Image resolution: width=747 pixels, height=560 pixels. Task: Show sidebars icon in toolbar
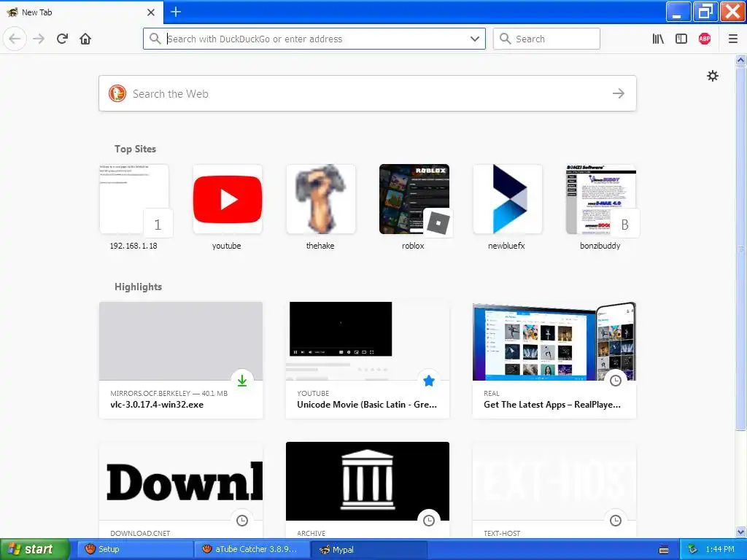tap(681, 39)
